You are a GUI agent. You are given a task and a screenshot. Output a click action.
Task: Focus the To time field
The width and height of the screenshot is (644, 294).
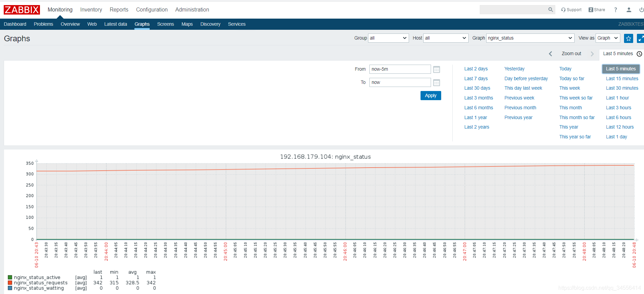point(400,83)
